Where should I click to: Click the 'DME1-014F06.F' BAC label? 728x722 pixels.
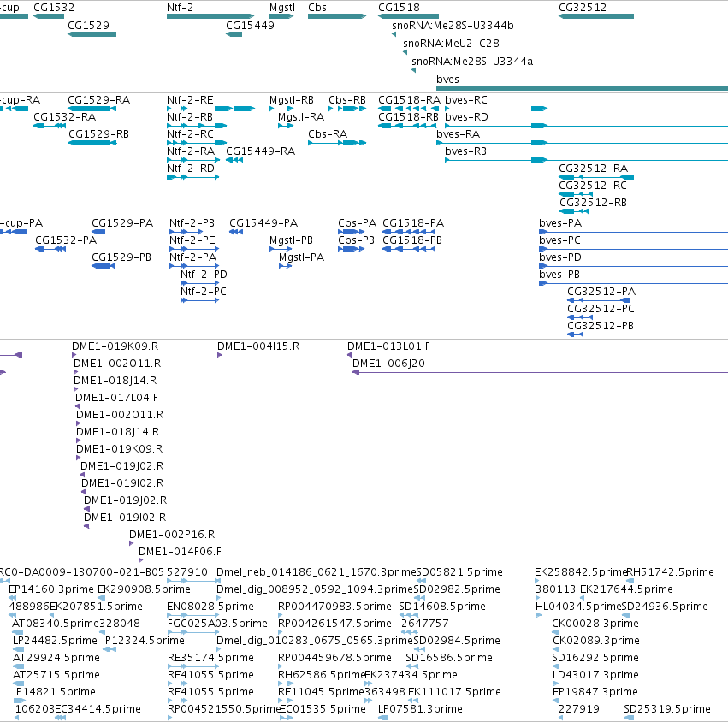pos(181,552)
